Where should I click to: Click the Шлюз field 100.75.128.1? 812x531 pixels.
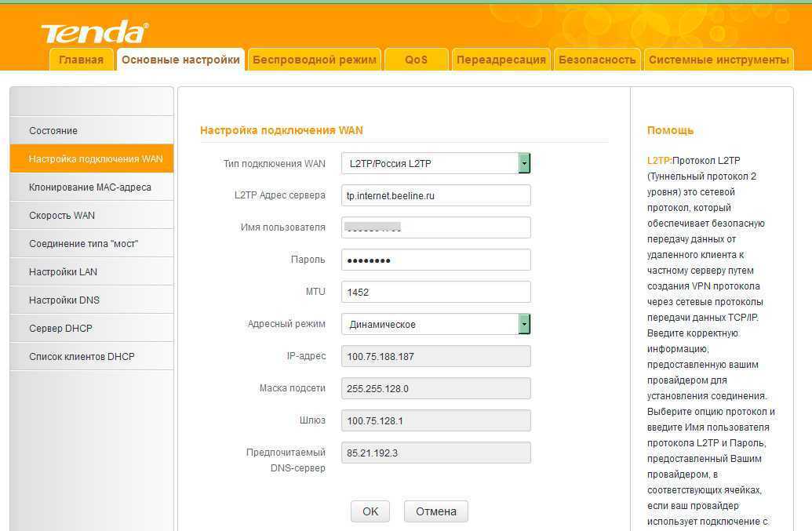[436, 420]
